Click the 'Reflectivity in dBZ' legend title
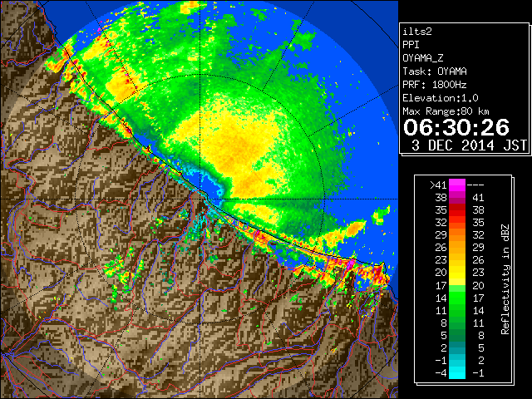The width and height of the screenshot is (532, 399). (x=505, y=279)
